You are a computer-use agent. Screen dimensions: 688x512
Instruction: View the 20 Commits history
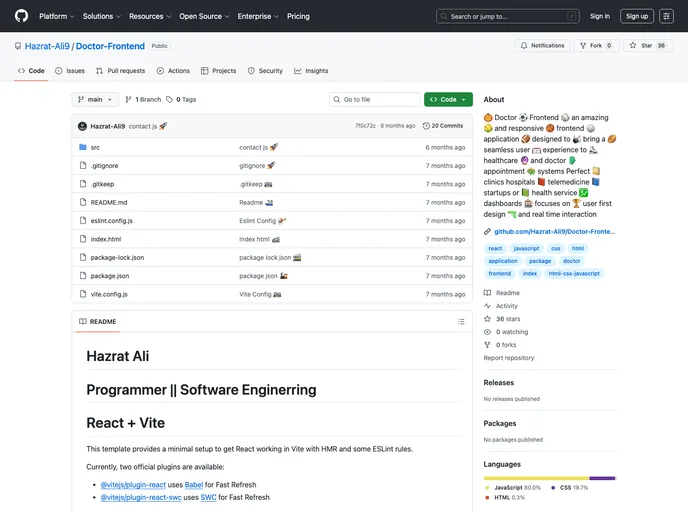click(x=443, y=126)
